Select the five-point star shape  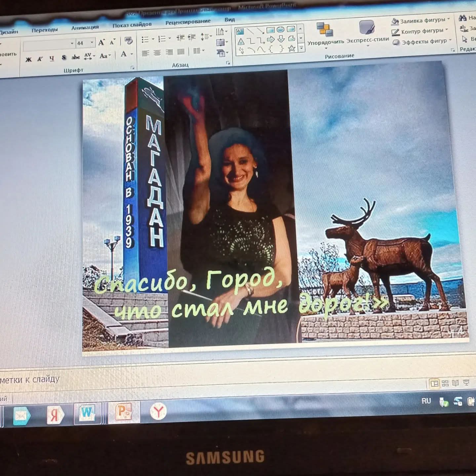[x=292, y=49]
